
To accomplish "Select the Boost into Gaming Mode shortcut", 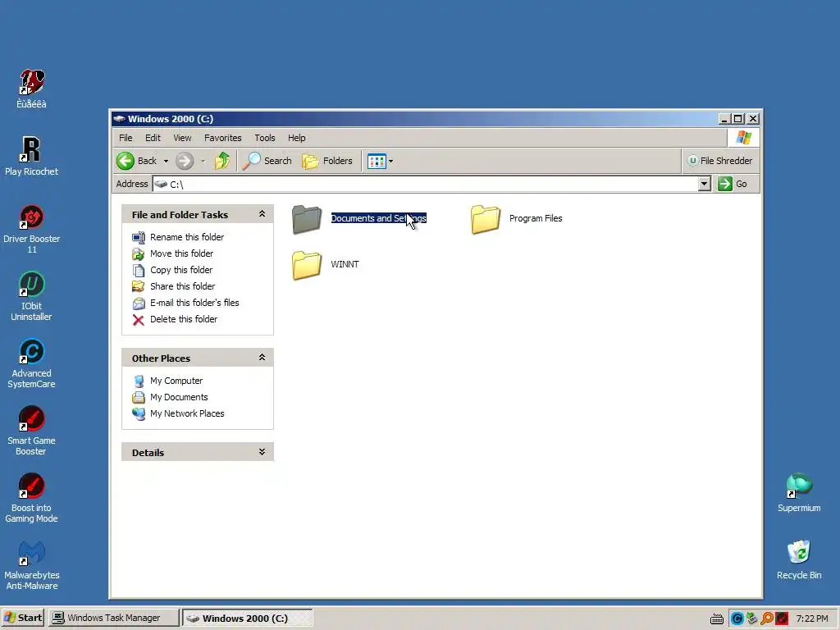I will [x=32, y=498].
